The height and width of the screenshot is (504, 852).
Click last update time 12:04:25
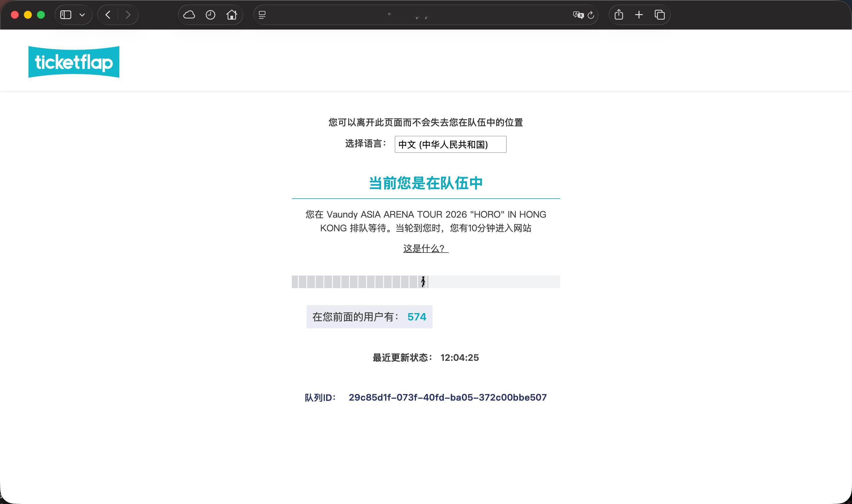click(460, 358)
